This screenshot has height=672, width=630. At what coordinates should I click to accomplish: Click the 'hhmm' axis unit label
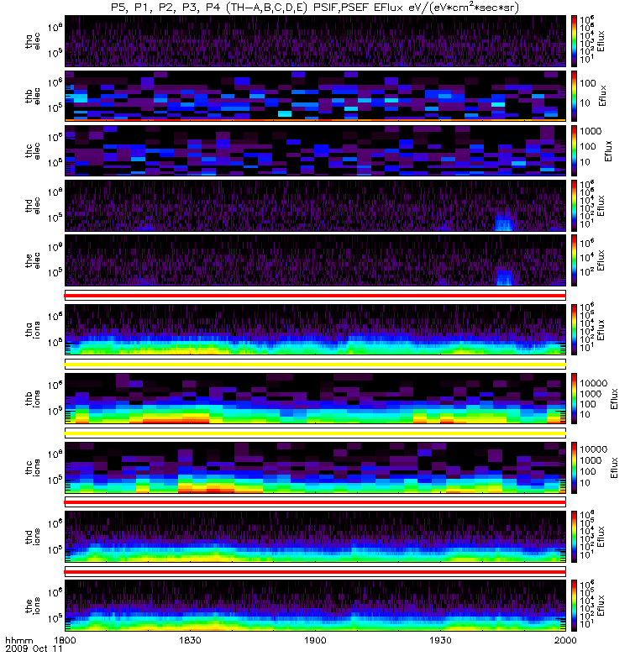tap(18, 641)
